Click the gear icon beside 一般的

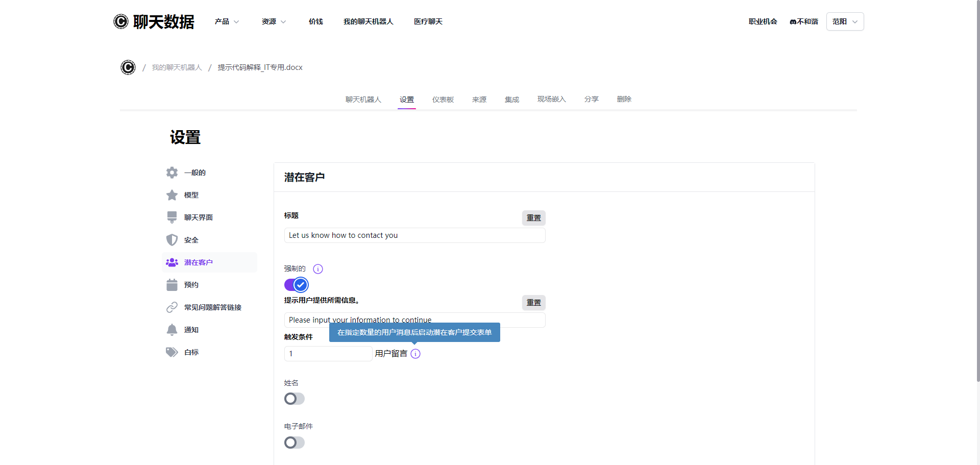[172, 173]
